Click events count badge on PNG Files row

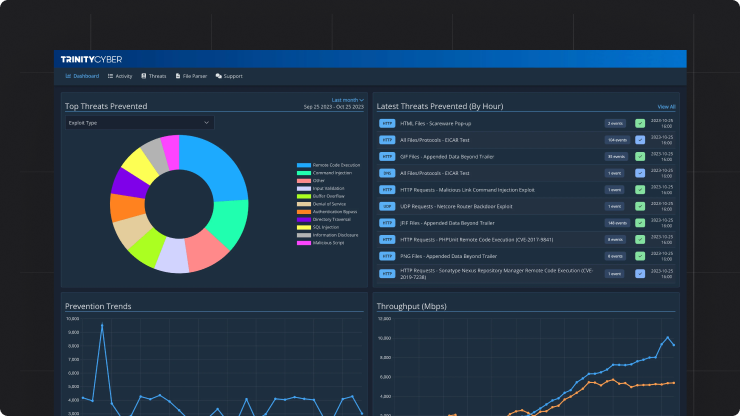click(x=615, y=256)
